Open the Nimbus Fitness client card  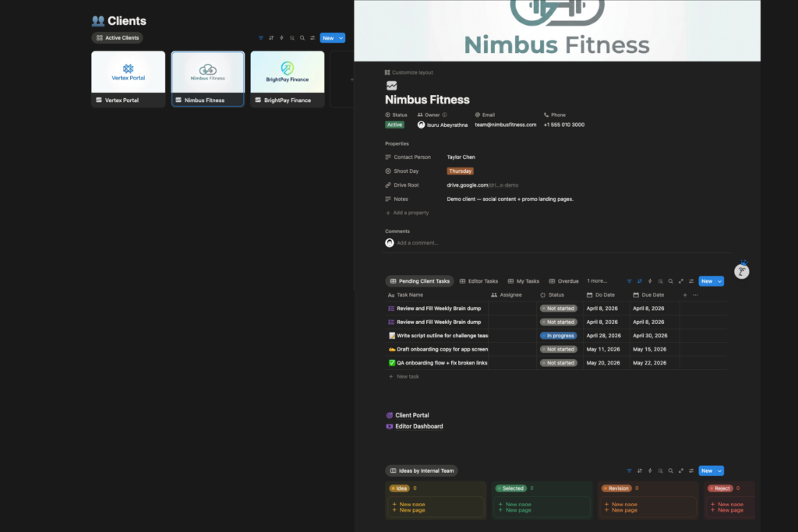(x=207, y=79)
